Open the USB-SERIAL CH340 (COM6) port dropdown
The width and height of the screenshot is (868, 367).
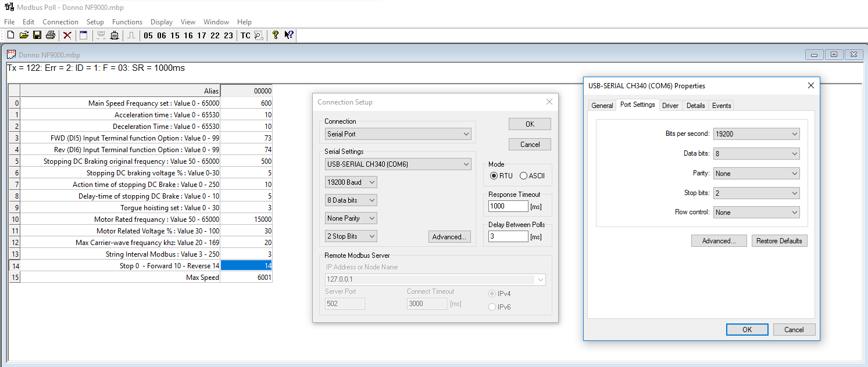pyautogui.click(x=398, y=164)
